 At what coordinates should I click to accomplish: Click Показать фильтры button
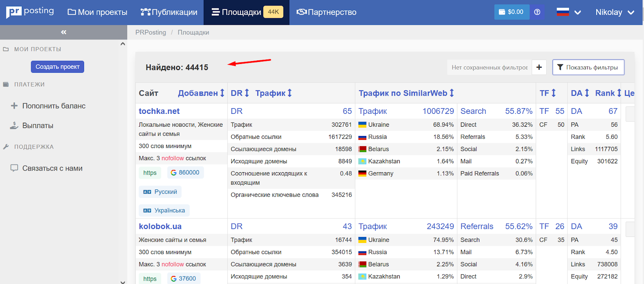point(588,67)
